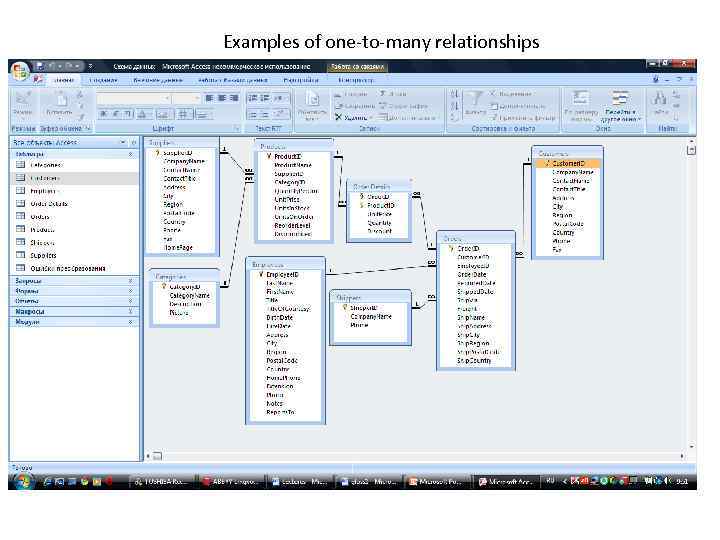Screen dimensions: 720x540
Task: Expand the Формы group
Action: [130, 291]
